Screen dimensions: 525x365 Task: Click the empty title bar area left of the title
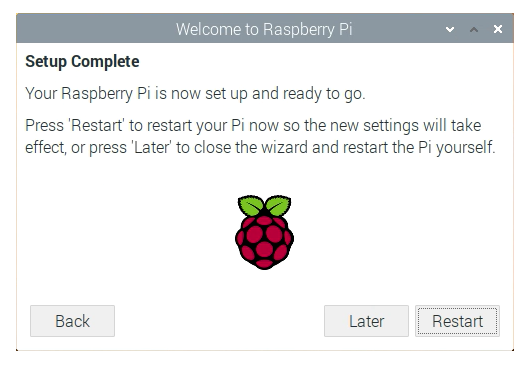click(x=95, y=29)
